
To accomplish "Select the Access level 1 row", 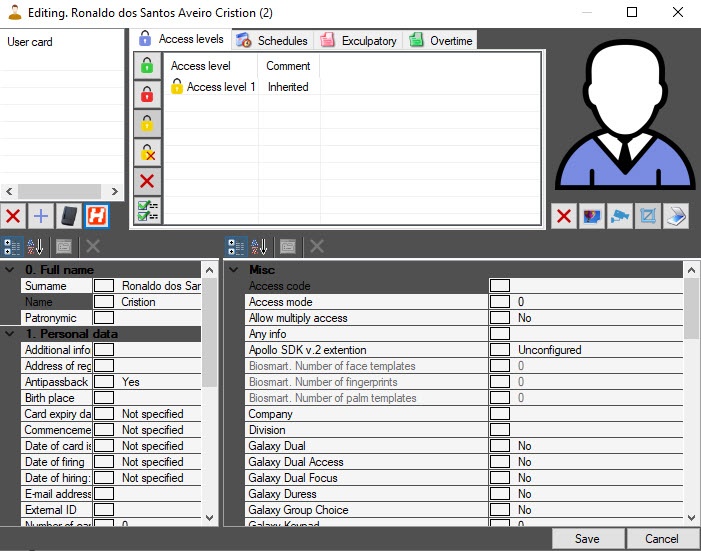I will [x=352, y=87].
